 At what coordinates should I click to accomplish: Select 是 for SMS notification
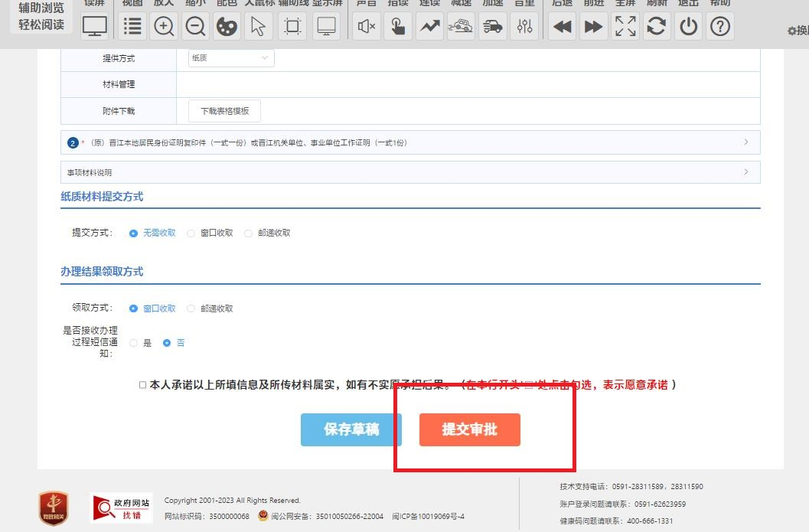click(x=134, y=344)
